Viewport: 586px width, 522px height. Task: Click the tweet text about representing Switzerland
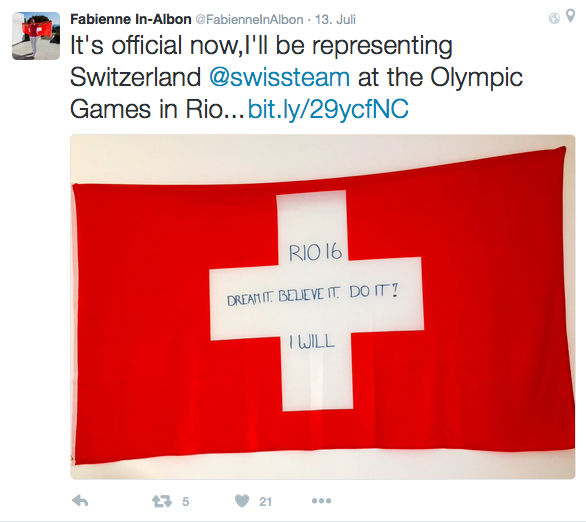296,77
